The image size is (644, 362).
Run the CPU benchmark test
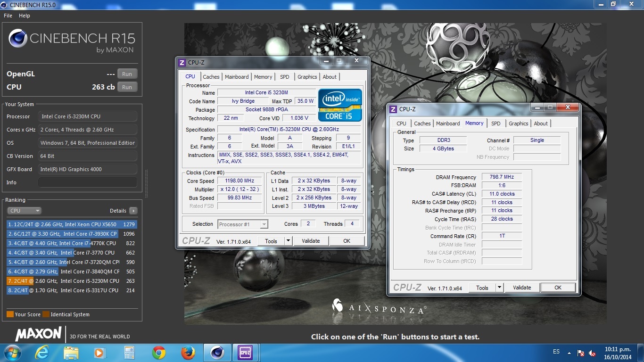127,87
